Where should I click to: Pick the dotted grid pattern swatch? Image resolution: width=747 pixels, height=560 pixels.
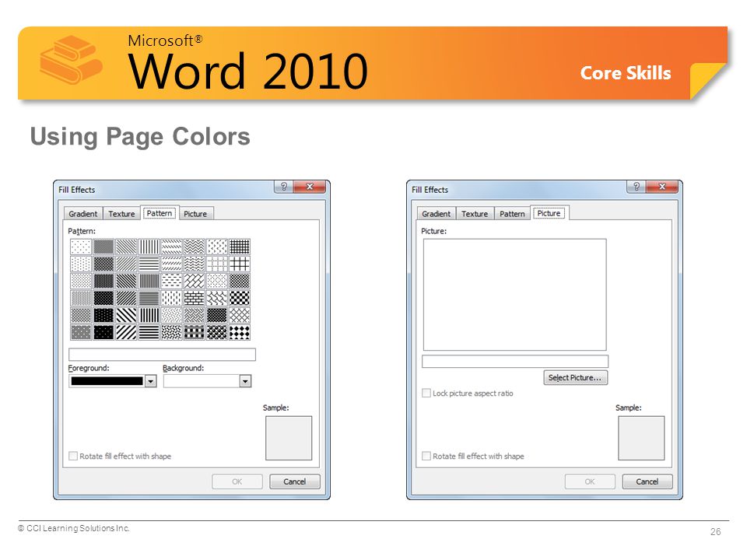(217, 264)
